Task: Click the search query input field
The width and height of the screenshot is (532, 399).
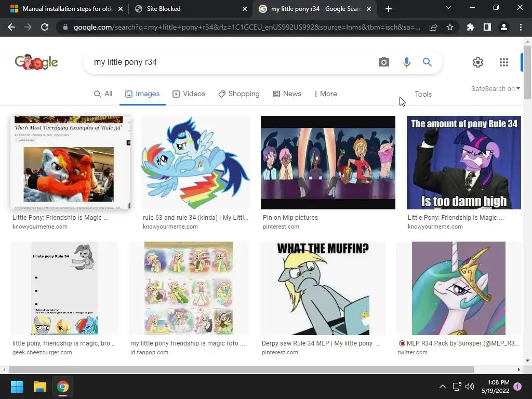Action: 231,62
